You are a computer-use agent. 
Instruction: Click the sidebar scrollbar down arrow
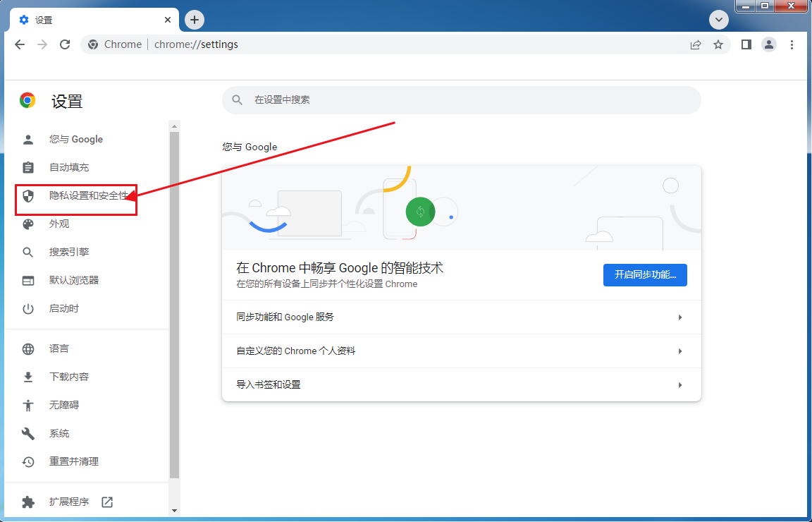[174, 511]
